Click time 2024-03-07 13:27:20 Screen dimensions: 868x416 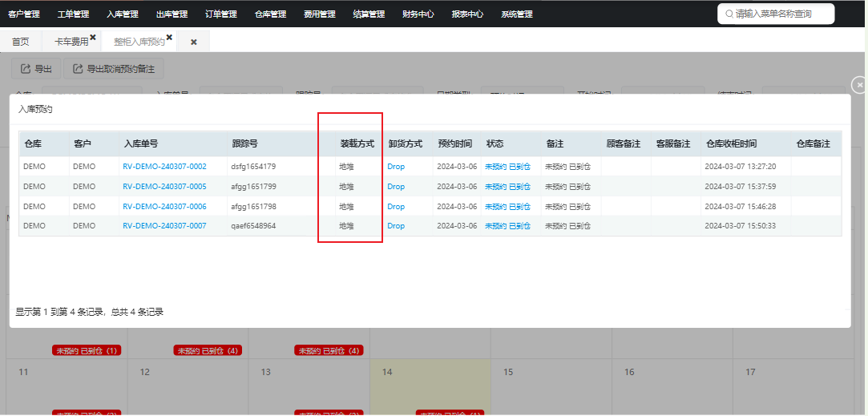pyautogui.click(x=740, y=166)
